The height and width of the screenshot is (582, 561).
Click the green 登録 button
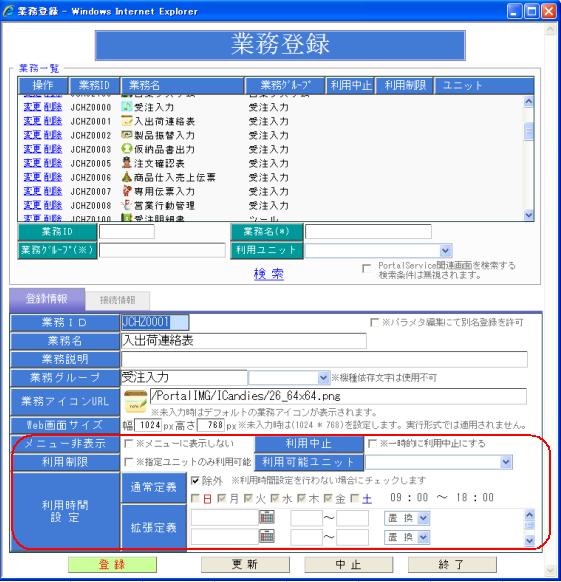click(112, 564)
